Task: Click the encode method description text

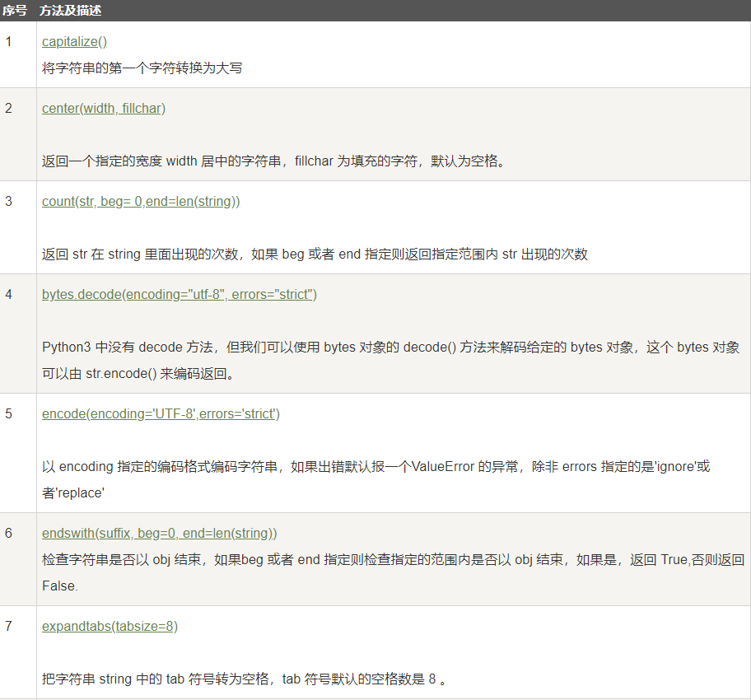Action: pos(329,466)
